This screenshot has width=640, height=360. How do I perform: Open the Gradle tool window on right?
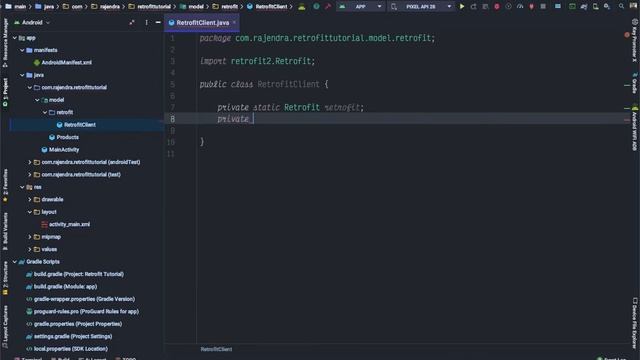[x=635, y=83]
